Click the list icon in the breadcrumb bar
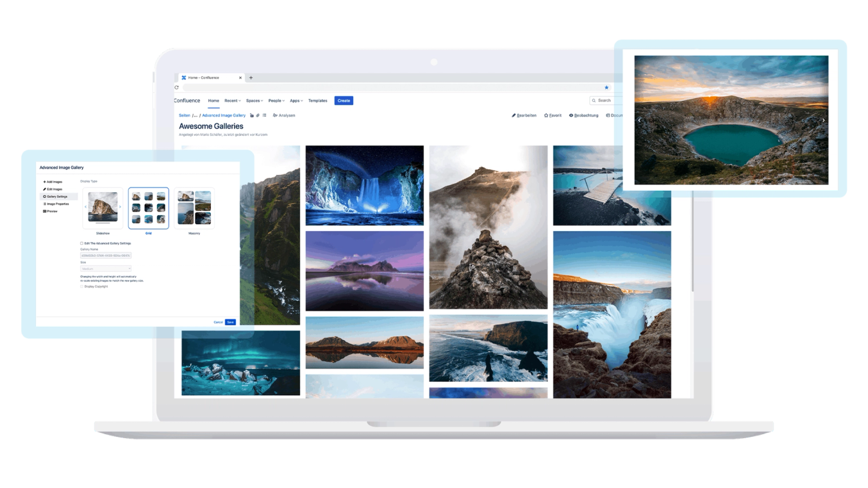 (x=264, y=115)
